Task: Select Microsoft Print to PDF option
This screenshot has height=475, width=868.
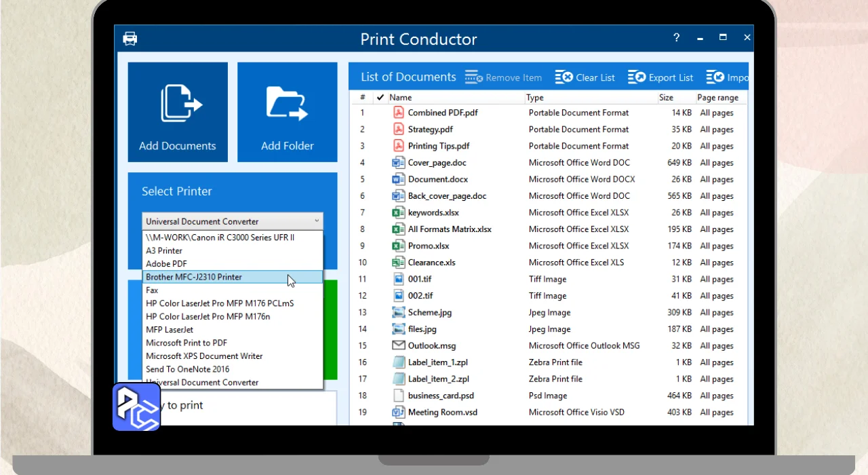Action: point(186,343)
